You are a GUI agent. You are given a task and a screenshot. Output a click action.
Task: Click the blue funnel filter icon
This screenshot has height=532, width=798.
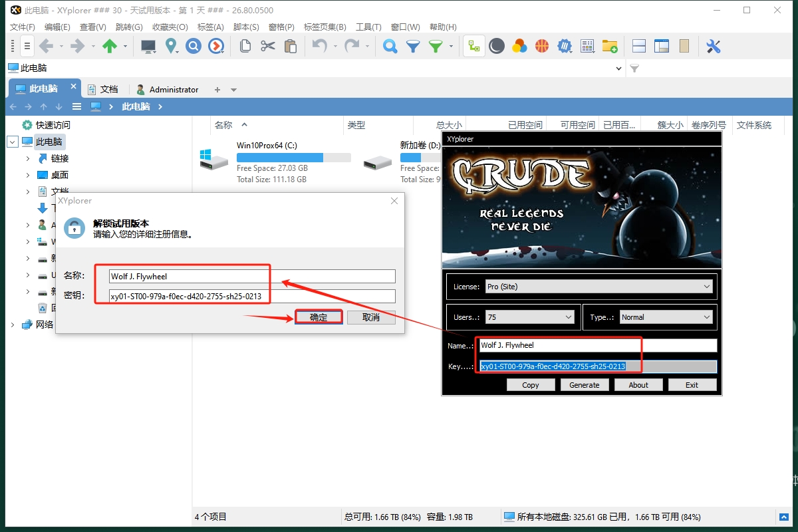[413, 46]
